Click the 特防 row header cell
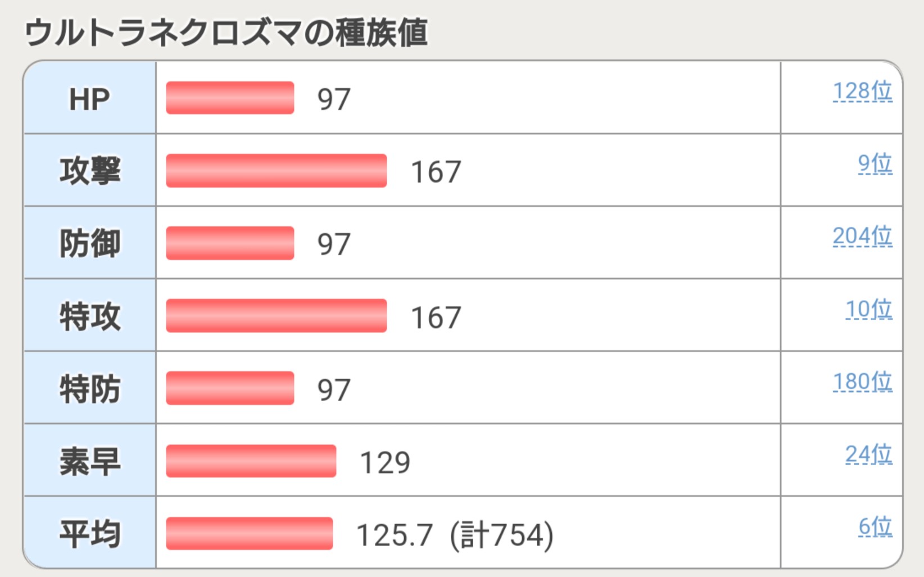924x577 pixels. tap(89, 388)
